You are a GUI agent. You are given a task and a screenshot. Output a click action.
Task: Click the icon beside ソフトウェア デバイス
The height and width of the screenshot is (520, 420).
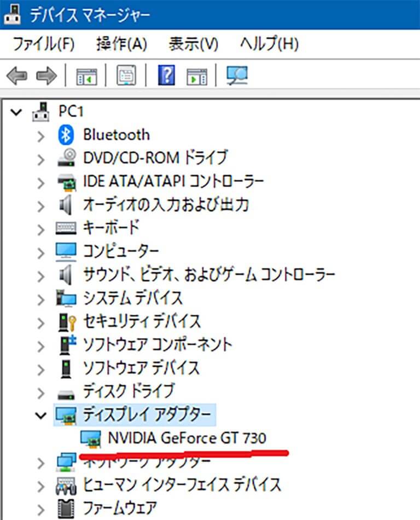point(66,369)
